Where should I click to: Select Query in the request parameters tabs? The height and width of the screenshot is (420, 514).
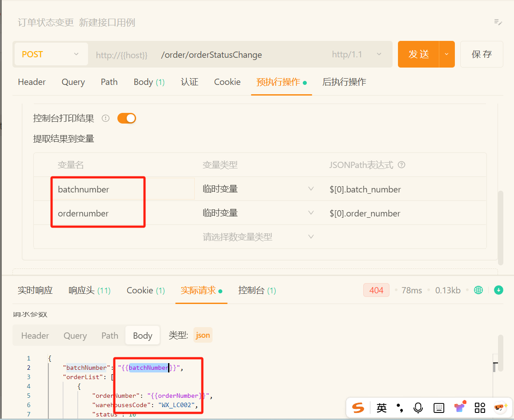tap(75, 336)
